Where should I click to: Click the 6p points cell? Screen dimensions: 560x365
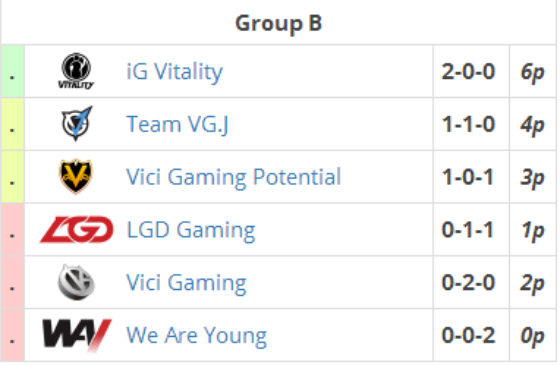click(x=532, y=72)
